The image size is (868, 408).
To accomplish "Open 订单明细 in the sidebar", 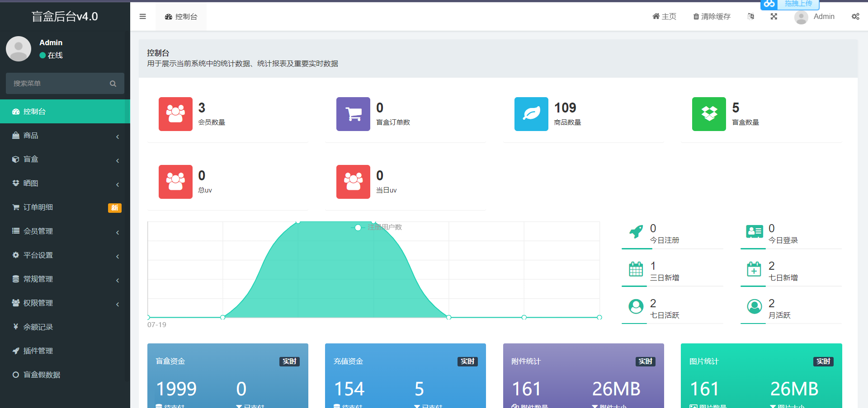I will pyautogui.click(x=65, y=207).
